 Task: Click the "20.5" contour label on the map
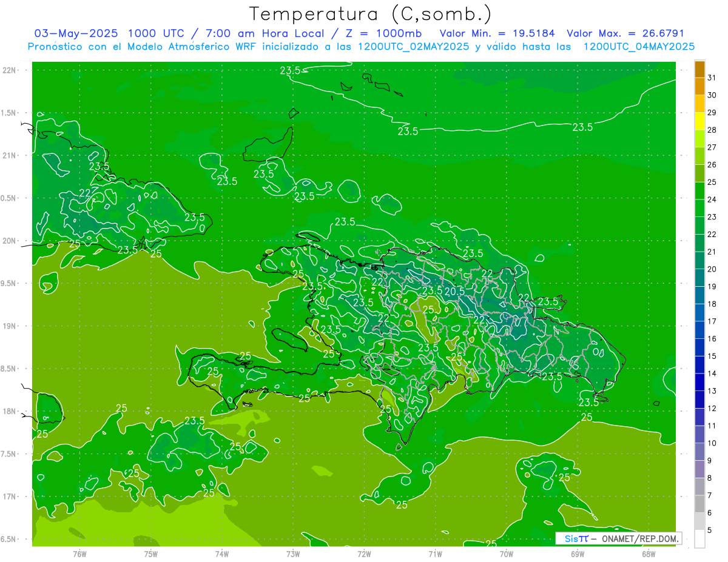click(x=454, y=292)
